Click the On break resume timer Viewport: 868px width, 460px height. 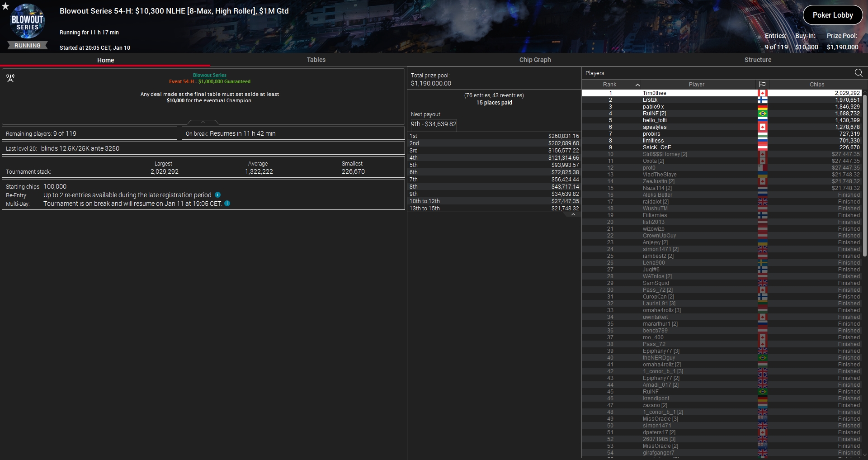coord(293,133)
